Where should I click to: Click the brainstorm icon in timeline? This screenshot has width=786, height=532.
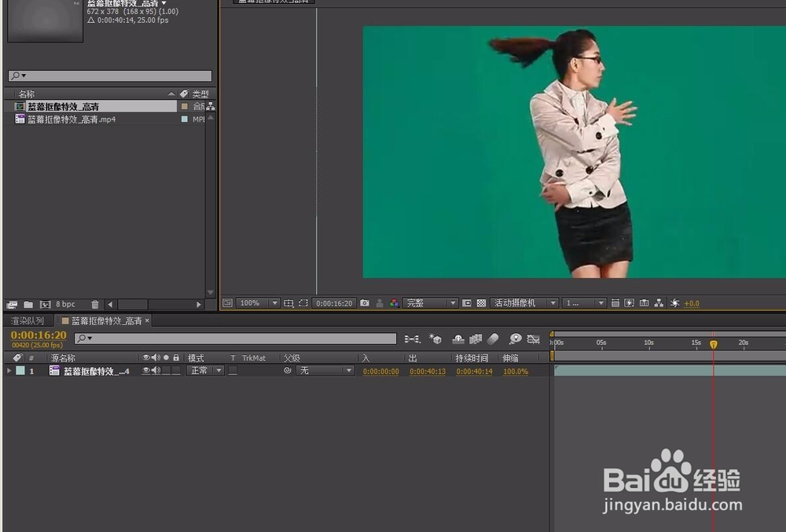coord(516,339)
